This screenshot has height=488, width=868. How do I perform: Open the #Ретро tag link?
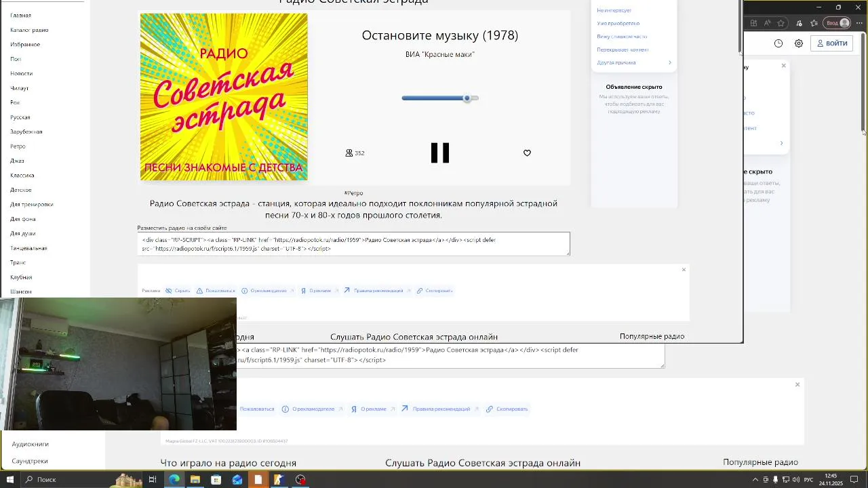pyautogui.click(x=353, y=193)
